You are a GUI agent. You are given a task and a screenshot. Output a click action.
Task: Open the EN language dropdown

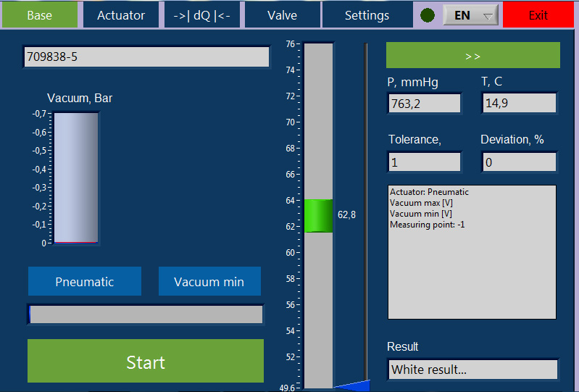click(470, 15)
